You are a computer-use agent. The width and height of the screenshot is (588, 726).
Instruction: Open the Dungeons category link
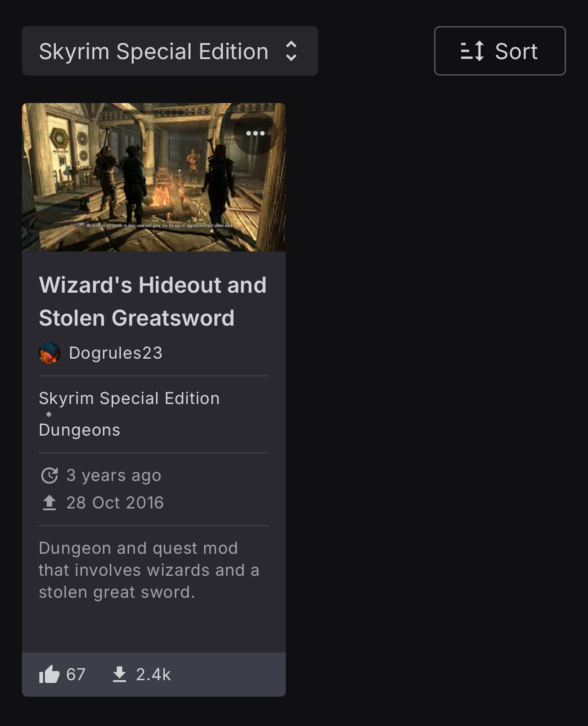[x=79, y=430]
